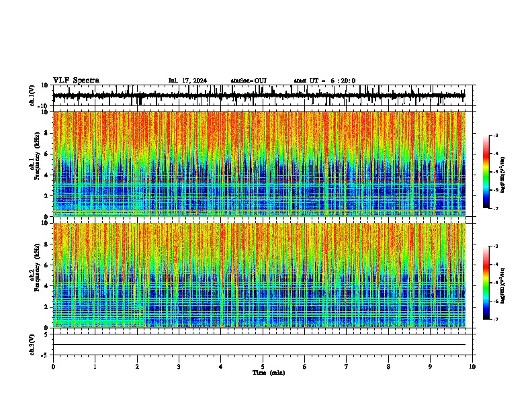
Task: Click the "4" kHz tick on ch.2 frequency axis
Action: pos(47,286)
